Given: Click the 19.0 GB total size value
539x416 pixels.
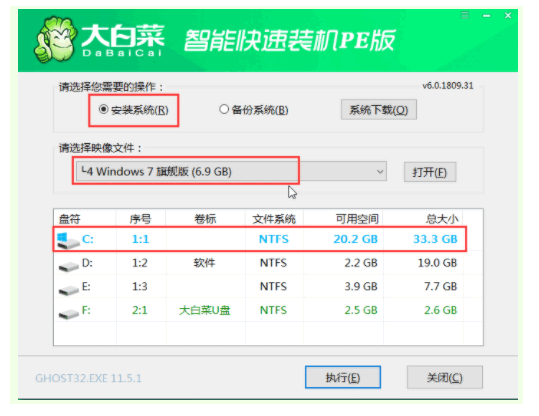Looking at the screenshot, I should coord(437,263).
